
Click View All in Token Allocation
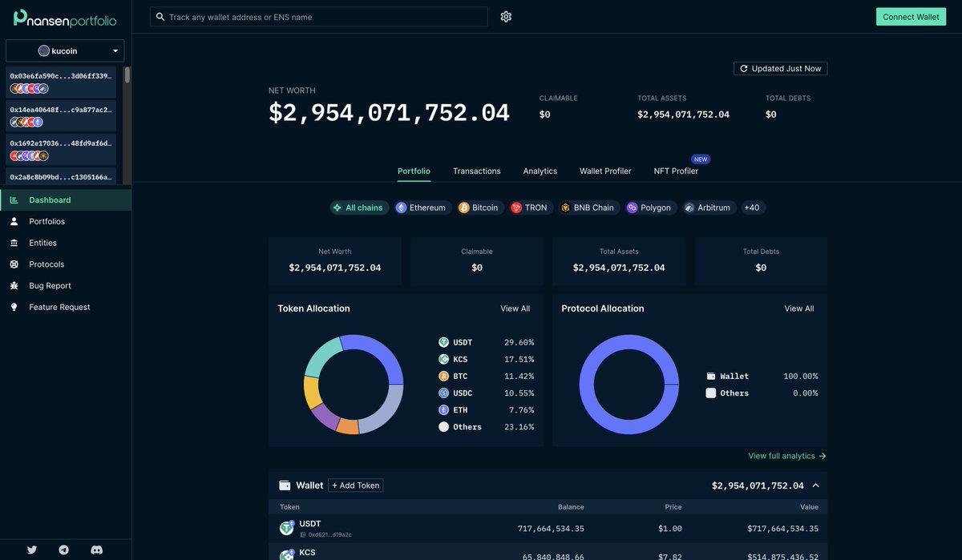pos(515,308)
